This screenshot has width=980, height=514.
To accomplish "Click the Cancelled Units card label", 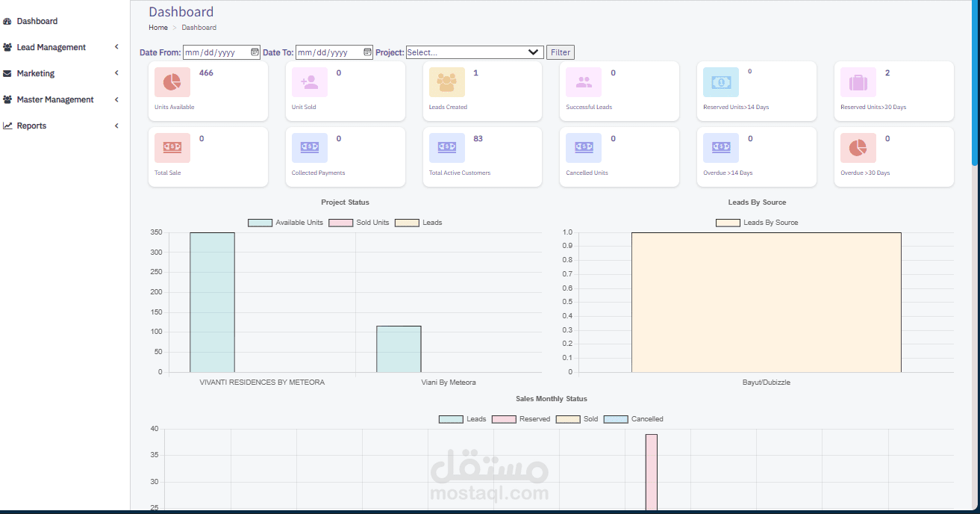I will point(587,173).
